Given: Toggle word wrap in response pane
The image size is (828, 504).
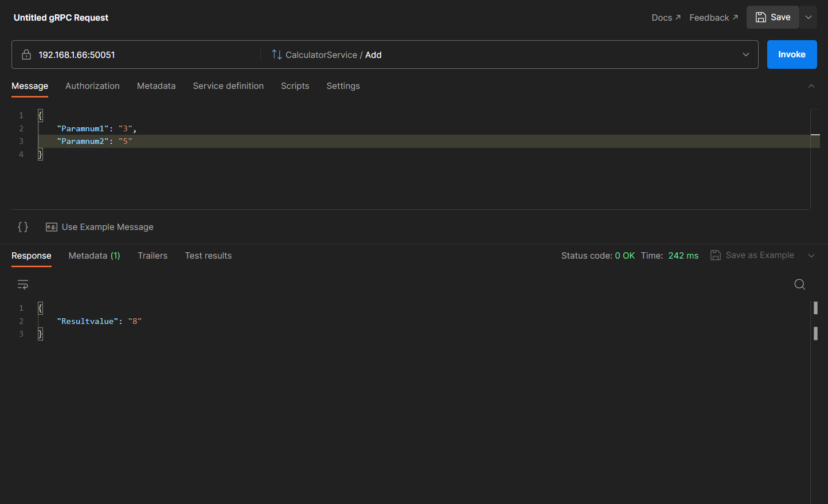Looking at the screenshot, I should pyautogui.click(x=23, y=284).
